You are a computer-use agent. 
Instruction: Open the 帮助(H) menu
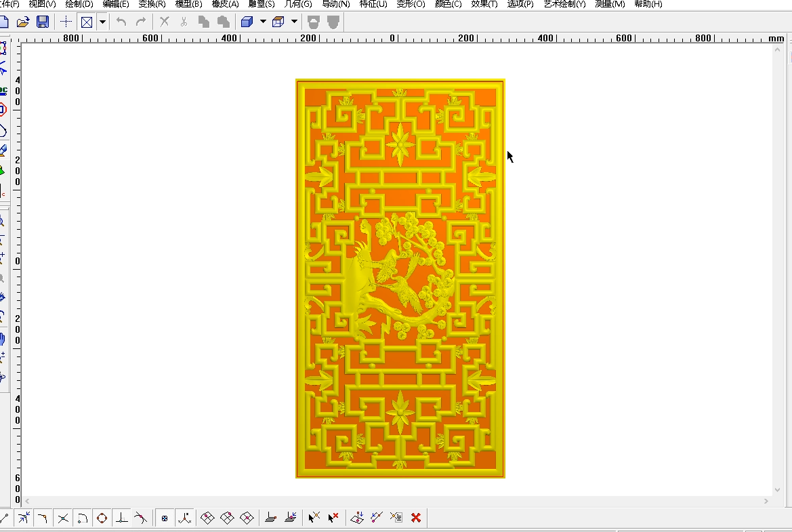pyautogui.click(x=648, y=4)
